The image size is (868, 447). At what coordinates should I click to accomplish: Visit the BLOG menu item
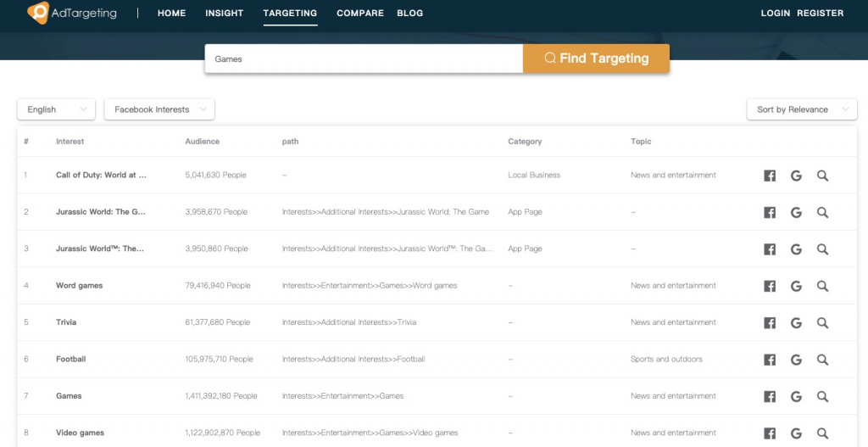[x=410, y=14]
